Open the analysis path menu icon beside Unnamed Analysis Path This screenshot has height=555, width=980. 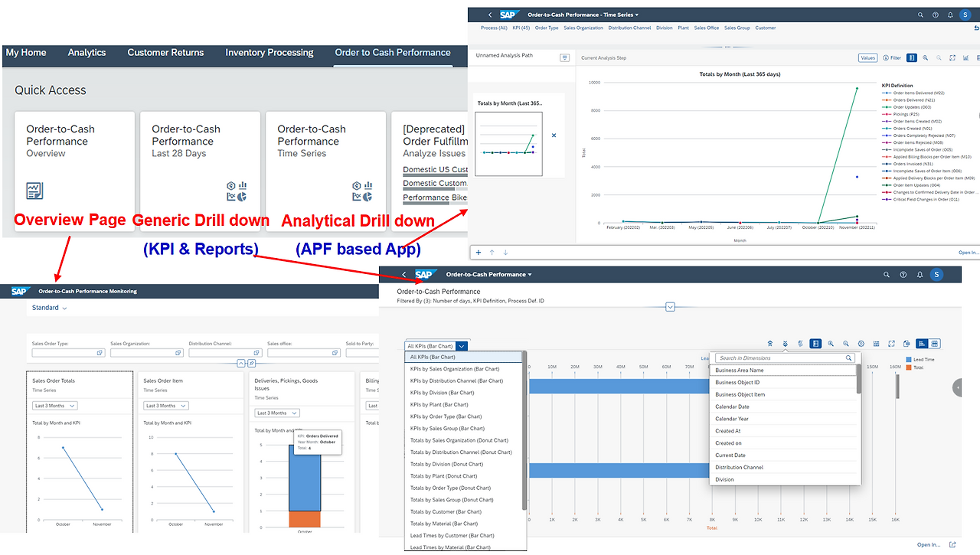click(x=564, y=57)
